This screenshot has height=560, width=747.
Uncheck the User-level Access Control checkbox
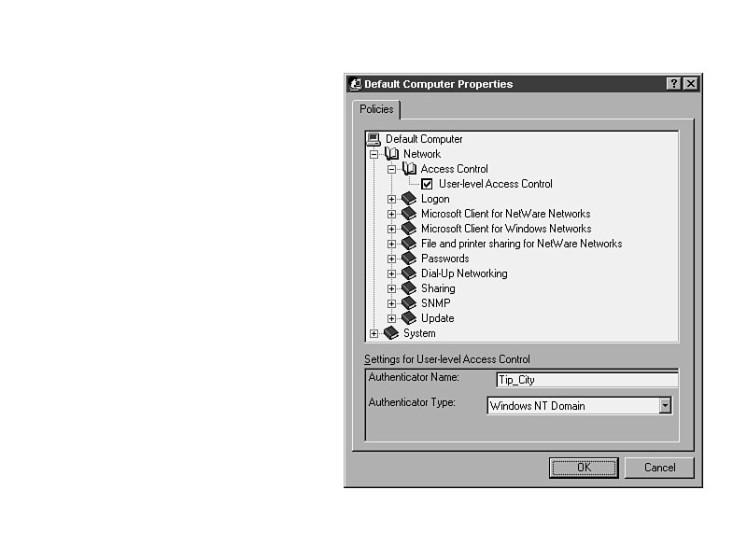coord(428,184)
